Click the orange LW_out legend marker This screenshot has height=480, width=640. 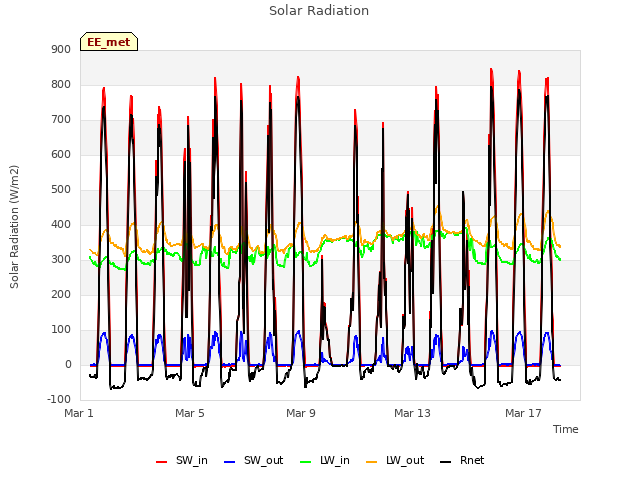[372, 462]
